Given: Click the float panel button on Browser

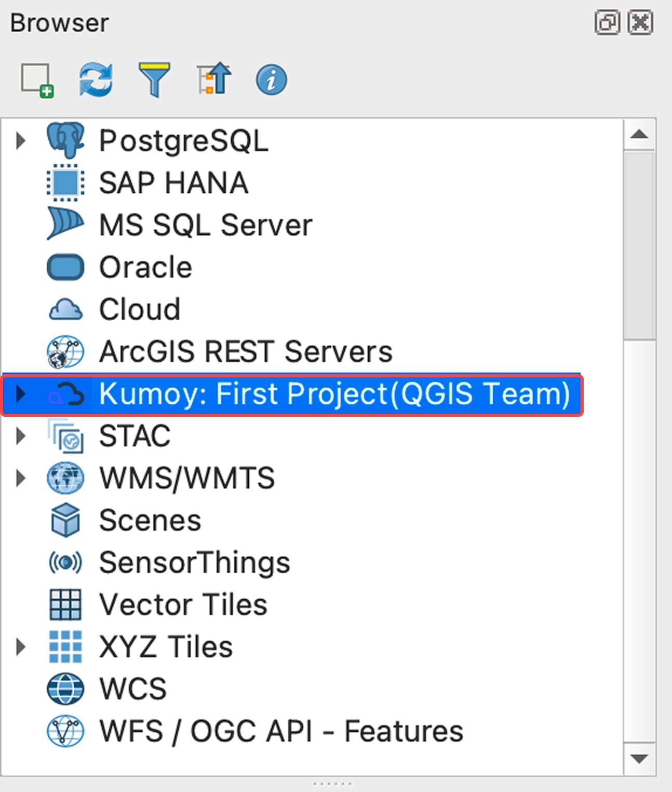Looking at the screenshot, I should coord(607,22).
